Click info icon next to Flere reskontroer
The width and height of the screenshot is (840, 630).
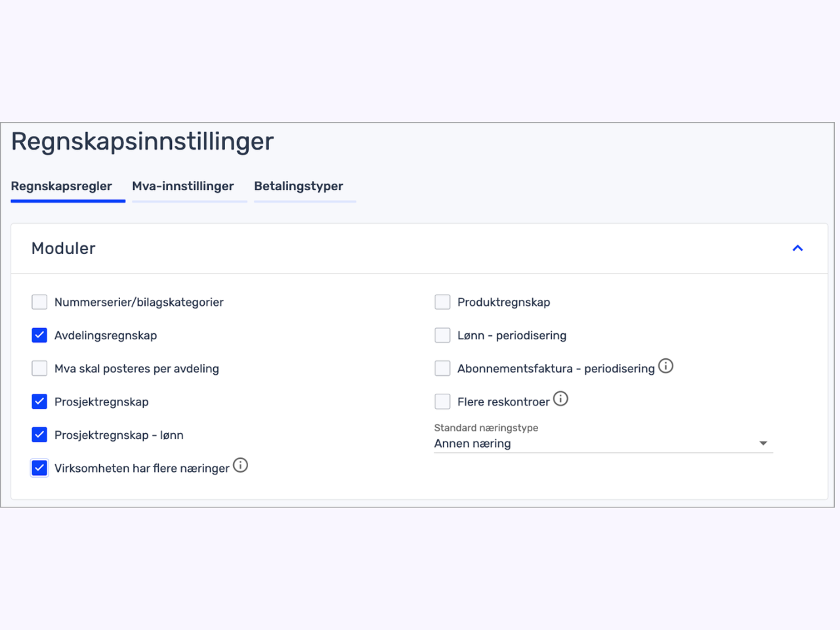click(560, 399)
